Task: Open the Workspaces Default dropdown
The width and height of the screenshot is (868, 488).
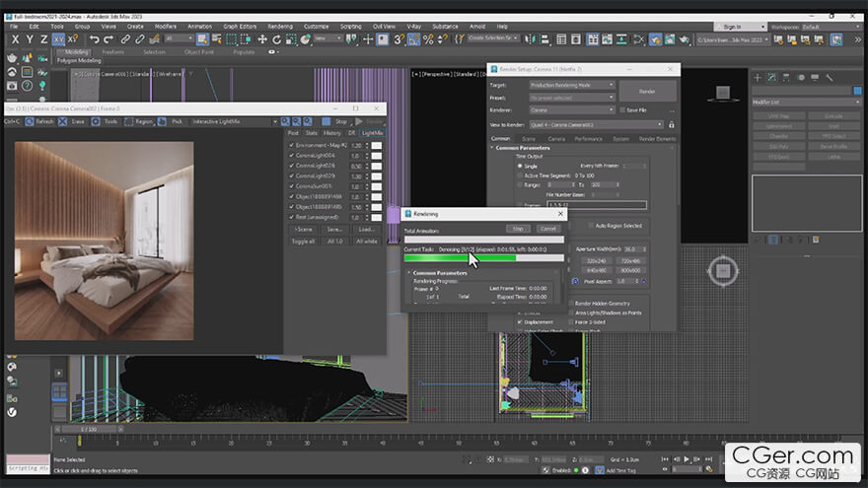Action: pyautogui.click(x=831, y=27)
